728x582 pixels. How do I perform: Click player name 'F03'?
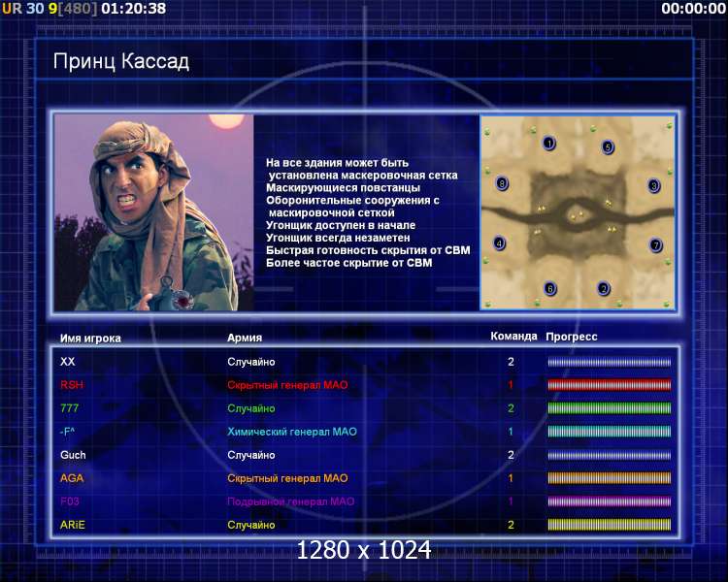coord(70,501)
